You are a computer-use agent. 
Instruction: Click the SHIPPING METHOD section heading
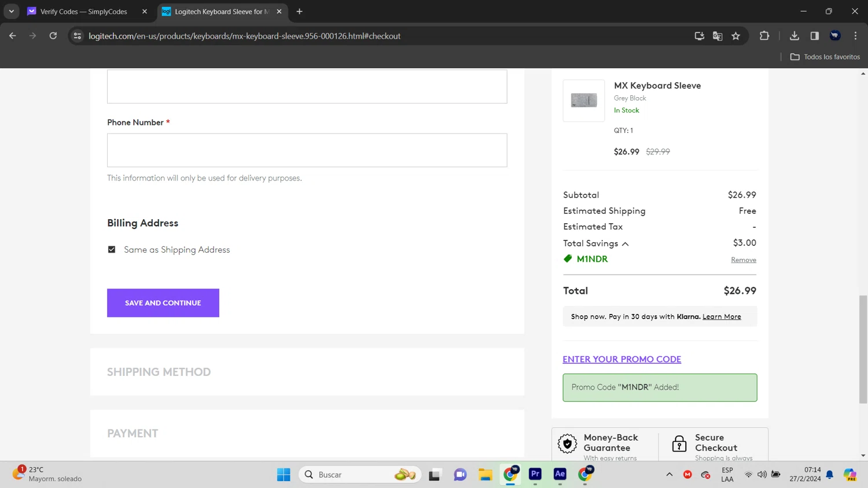[159, 372]
